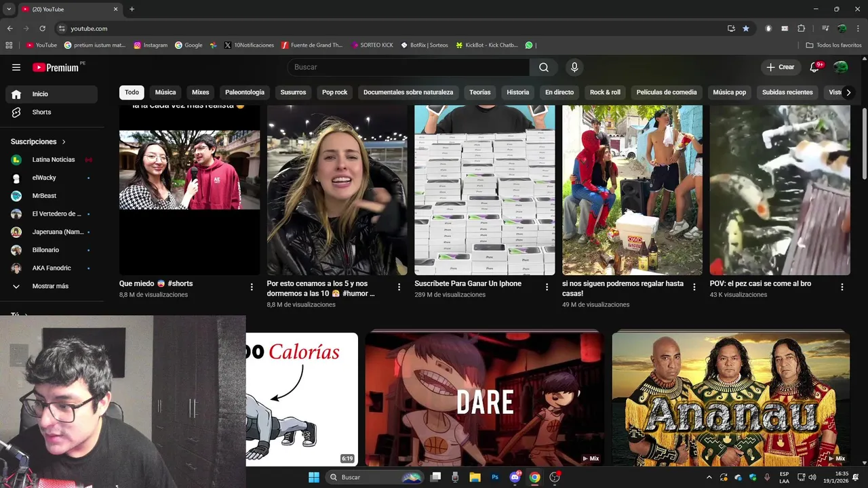Select the Todo filter chip

[132, 92]
